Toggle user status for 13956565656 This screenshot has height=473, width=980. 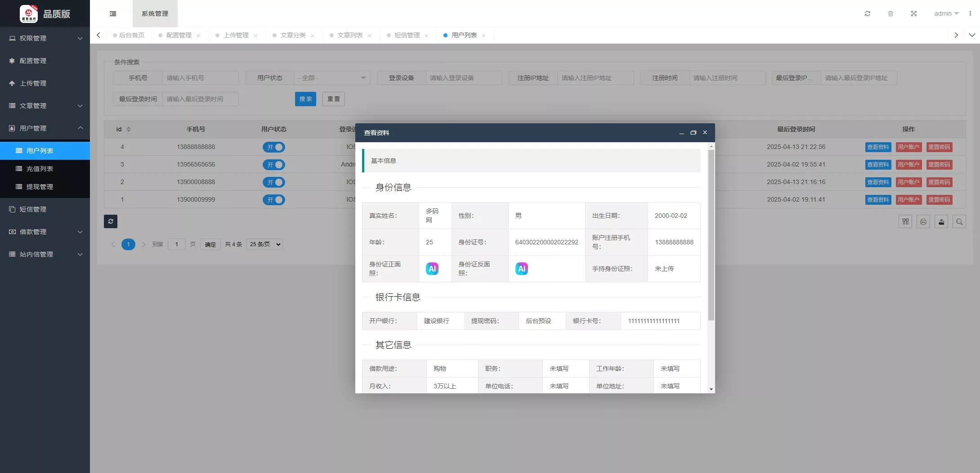point(273,165)
